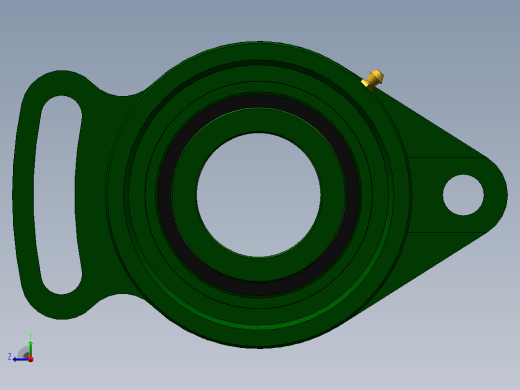
Task: Click the green inner ring around bore
Action: click(259, 120)
